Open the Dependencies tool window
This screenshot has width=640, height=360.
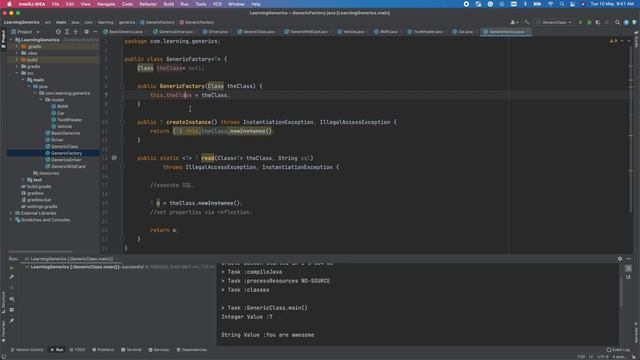pos(192,350)
